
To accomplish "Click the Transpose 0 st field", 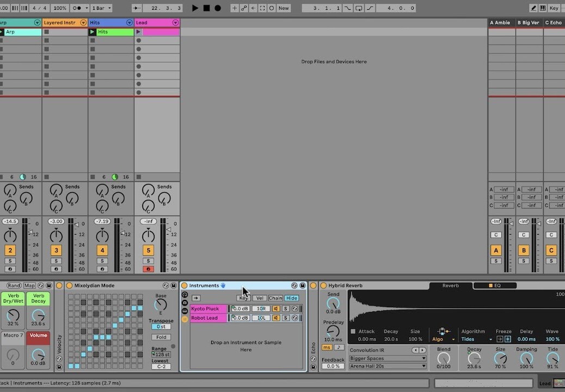I will pyautogui.click(x=161, y=327).
